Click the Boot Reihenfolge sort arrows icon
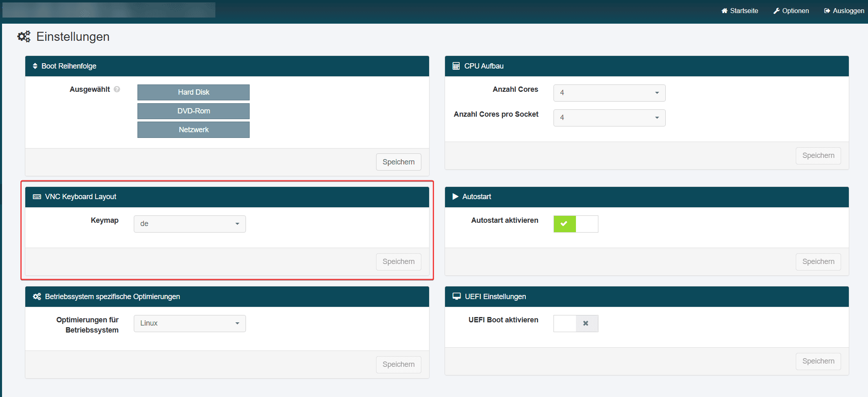The image size is (868, 397). (x=35, y=66)
